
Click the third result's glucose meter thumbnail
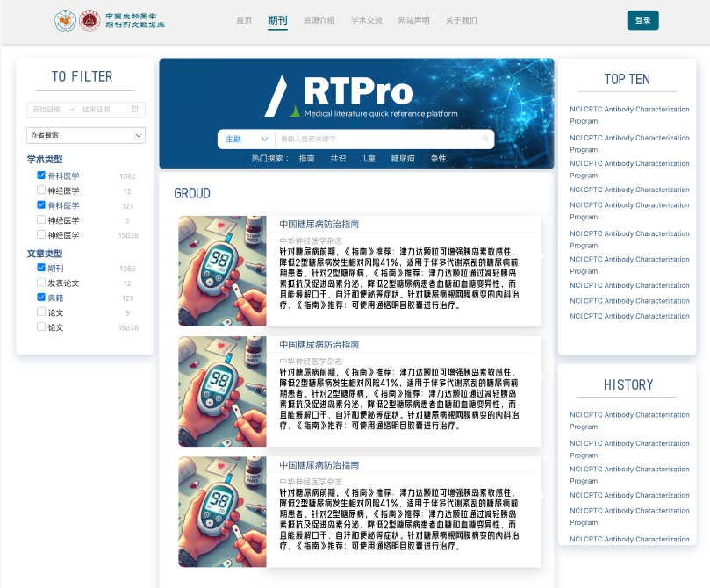[222, 512]
